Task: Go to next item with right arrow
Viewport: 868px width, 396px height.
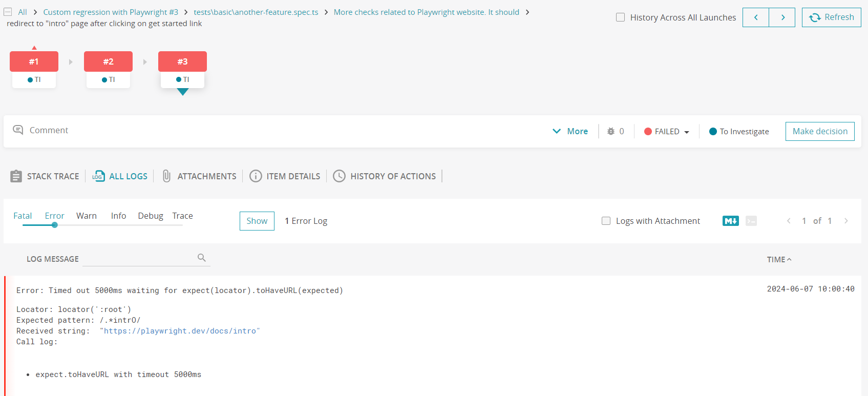Action: 782,17
